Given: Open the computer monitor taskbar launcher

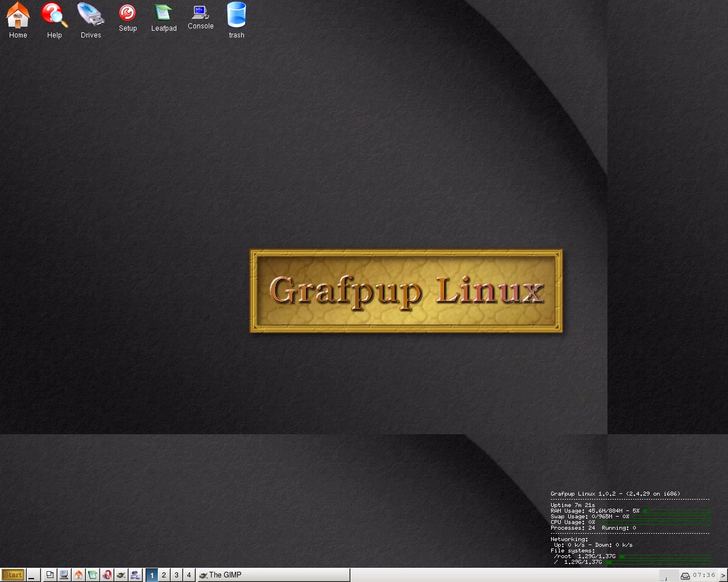Looking at the screenshot, I should pyautogui.click(x=64, y=575).
